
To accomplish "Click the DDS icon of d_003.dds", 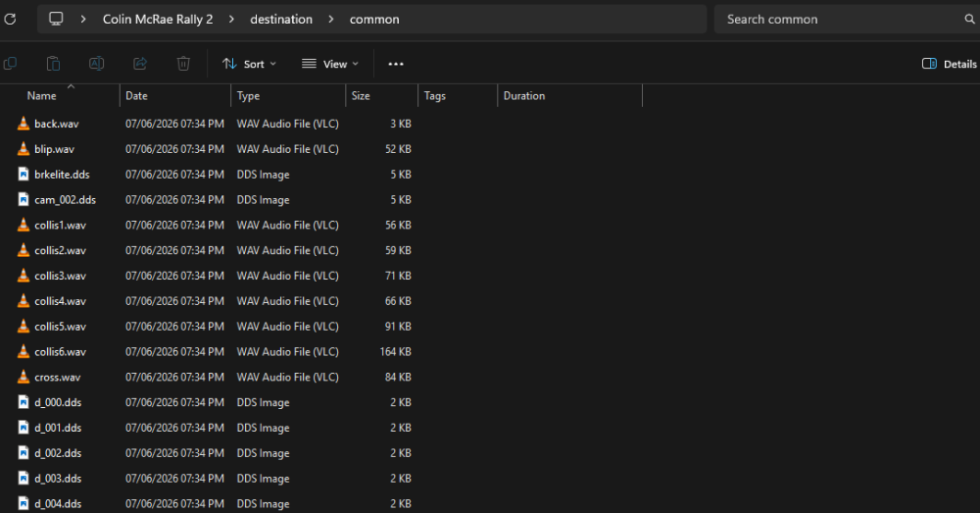I will pyautogui.click(x=24, y=478).
